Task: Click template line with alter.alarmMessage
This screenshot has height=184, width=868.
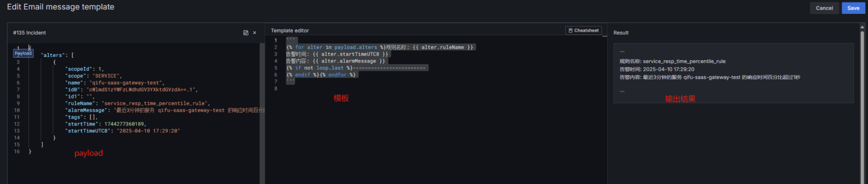Action: pyautogui.click(x=336, y=61)
